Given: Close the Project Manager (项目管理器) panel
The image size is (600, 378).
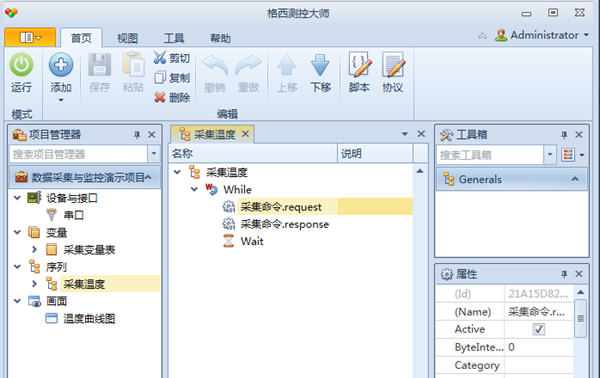Looking at the screenshot, I should click(152, 135).
